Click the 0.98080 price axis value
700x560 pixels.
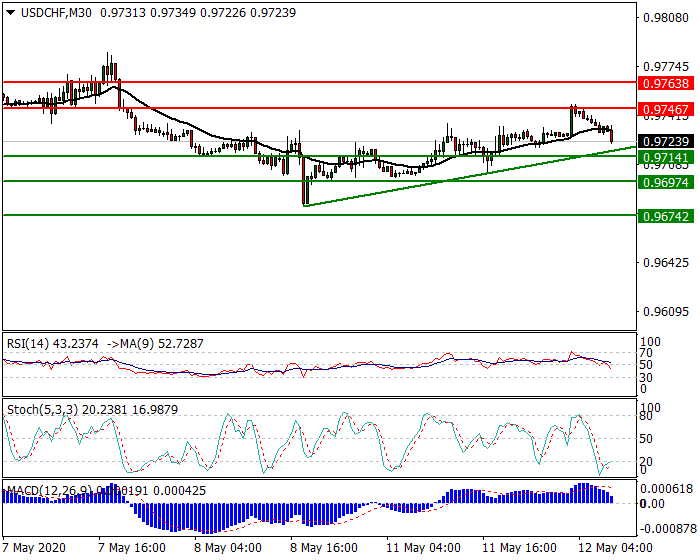(x=666, y=18)
